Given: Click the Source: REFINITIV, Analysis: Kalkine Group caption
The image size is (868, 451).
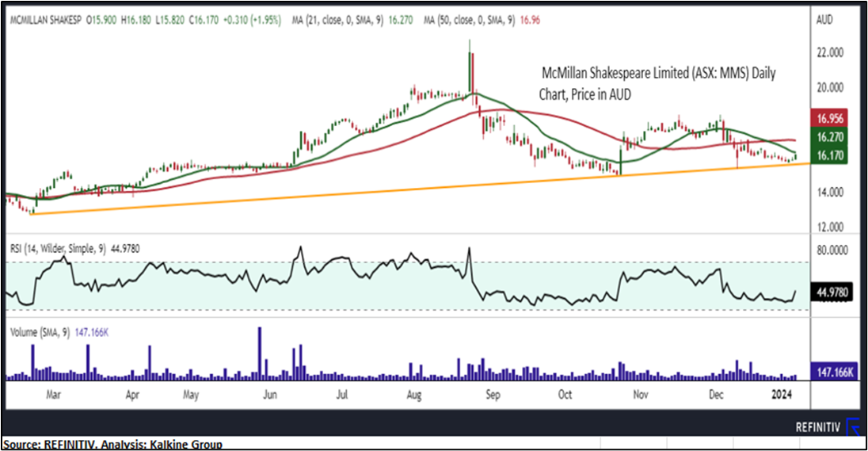Looking at the screenshot, I should [112, 444].
